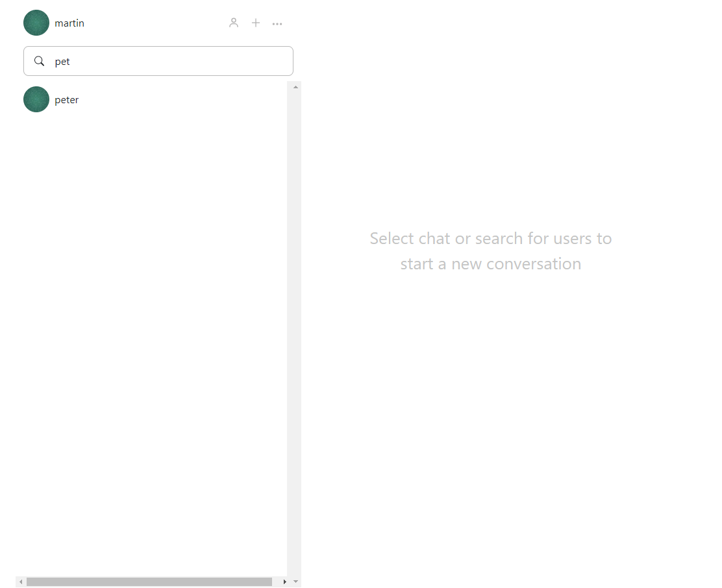Click peter's avatar in the results list

click(36, 99)
